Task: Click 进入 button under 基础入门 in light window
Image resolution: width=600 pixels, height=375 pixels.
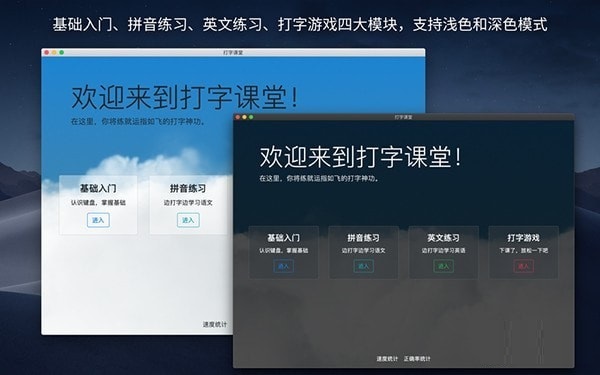Action: (x=98, y=220)
